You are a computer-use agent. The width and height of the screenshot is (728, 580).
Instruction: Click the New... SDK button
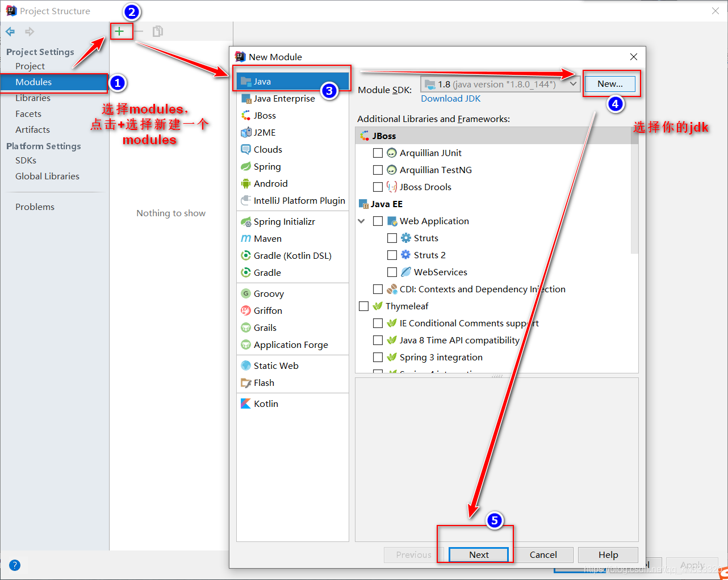(x=610, y=84)
